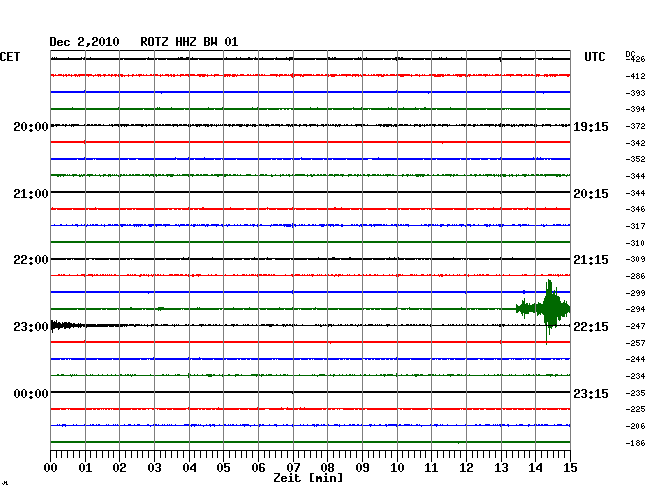Viewport: 650px width, 494px height.
Task: Click the DC value -247
Action: click(x=635, y=326)
